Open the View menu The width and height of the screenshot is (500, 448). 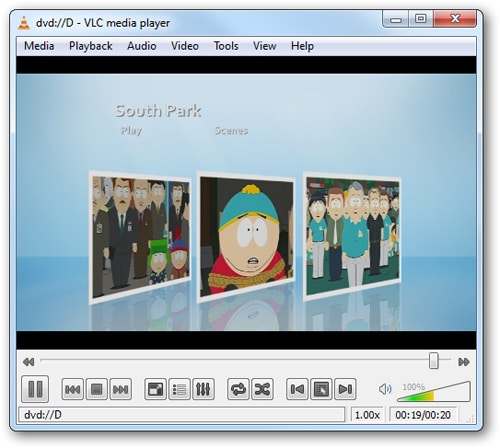pyautogui.click(x=265, y=46)
